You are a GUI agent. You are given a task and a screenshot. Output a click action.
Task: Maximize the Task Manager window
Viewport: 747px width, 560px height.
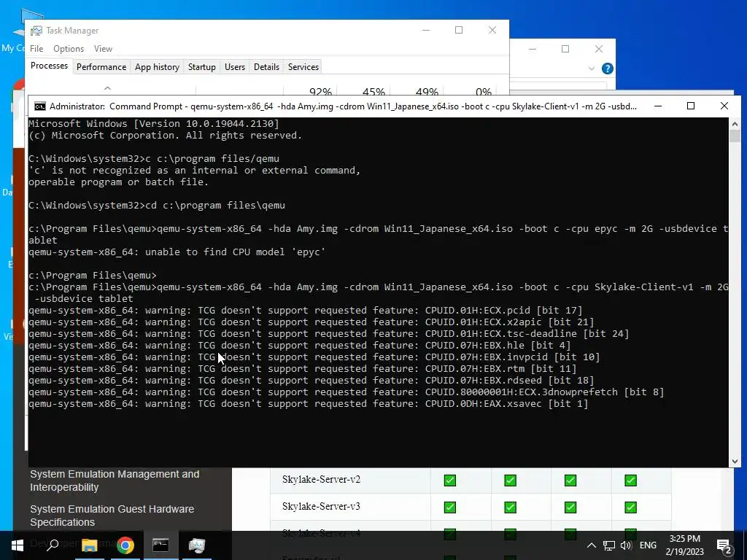click(x=459, y=30)
